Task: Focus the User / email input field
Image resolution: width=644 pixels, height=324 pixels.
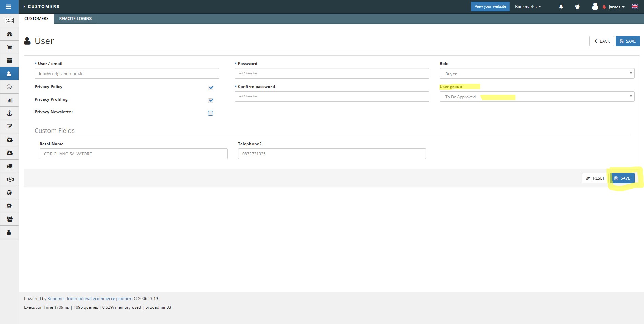Action: tap(127, 74)
